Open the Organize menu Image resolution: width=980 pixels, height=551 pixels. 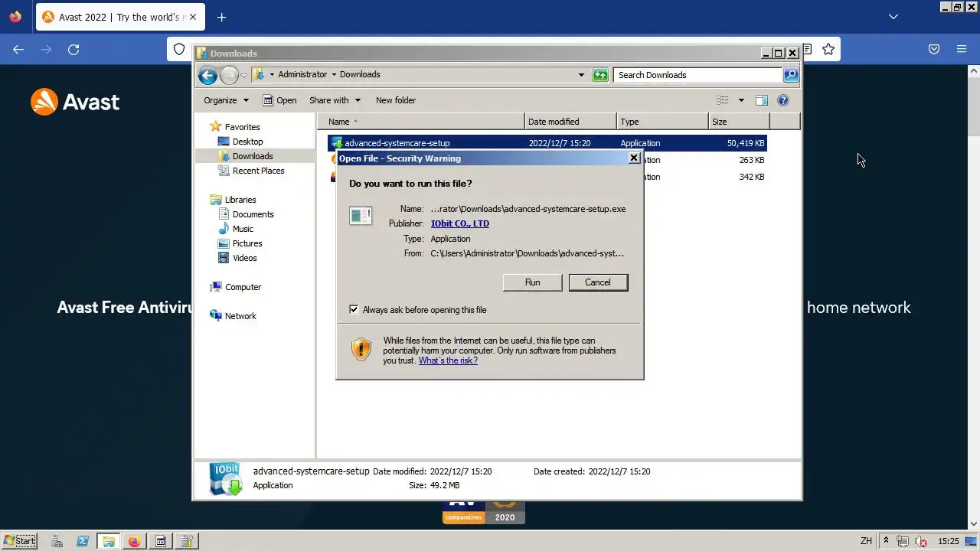pyautogui.click(x=226, y=100)
